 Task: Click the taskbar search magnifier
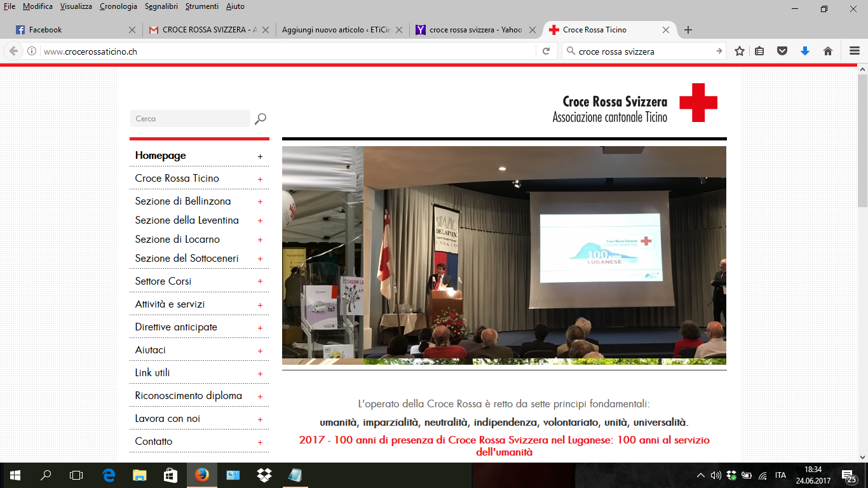tap(46, 475)
